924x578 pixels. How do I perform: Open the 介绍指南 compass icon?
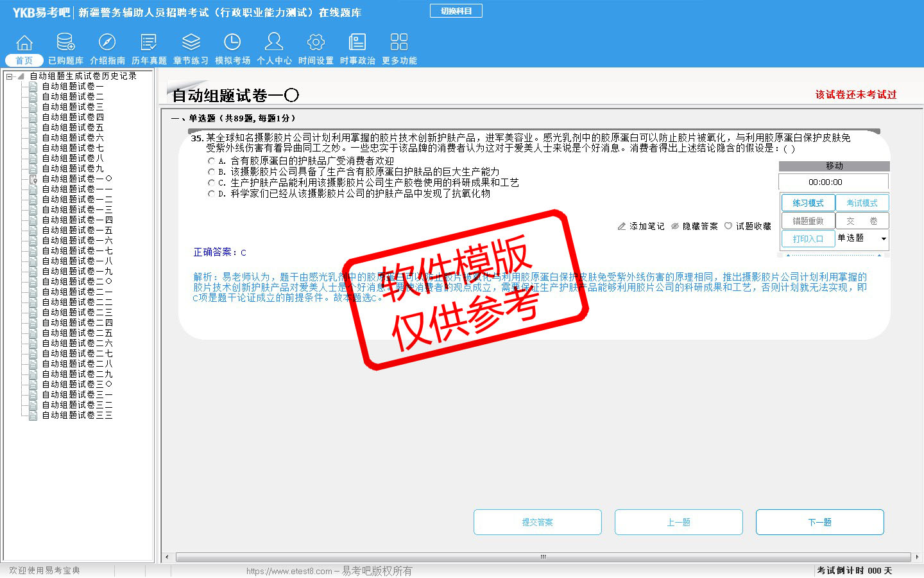coord(107,43)
